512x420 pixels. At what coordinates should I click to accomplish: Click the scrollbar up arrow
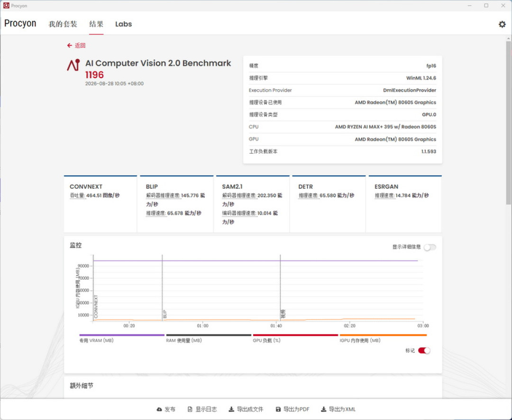click(x=508, y=38)
